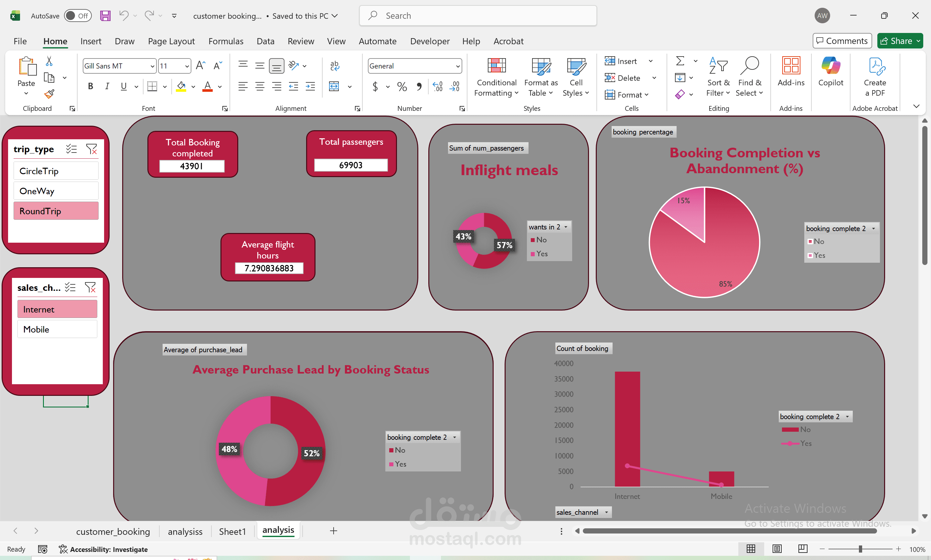The image size is (931, 560).
Task: Click the Count of booking field button
Action: [583, 348]
